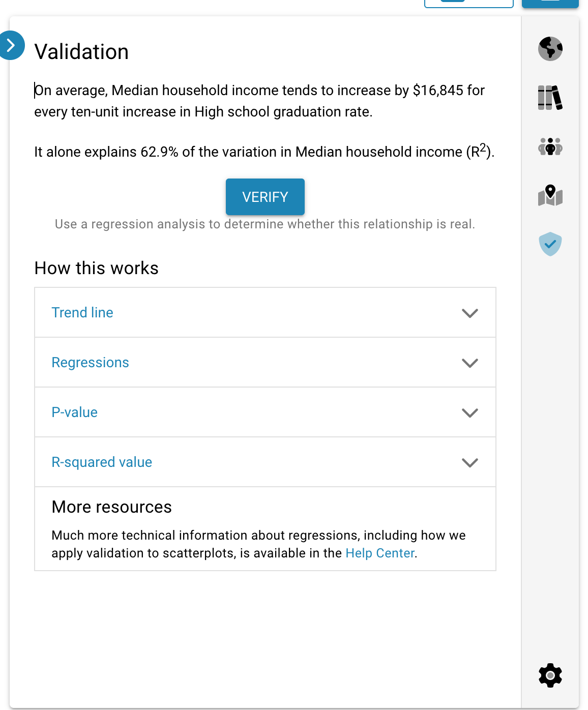Click the Regressions chevron arrow
Viewport: 588px width, 710px height.
(469, 363)
